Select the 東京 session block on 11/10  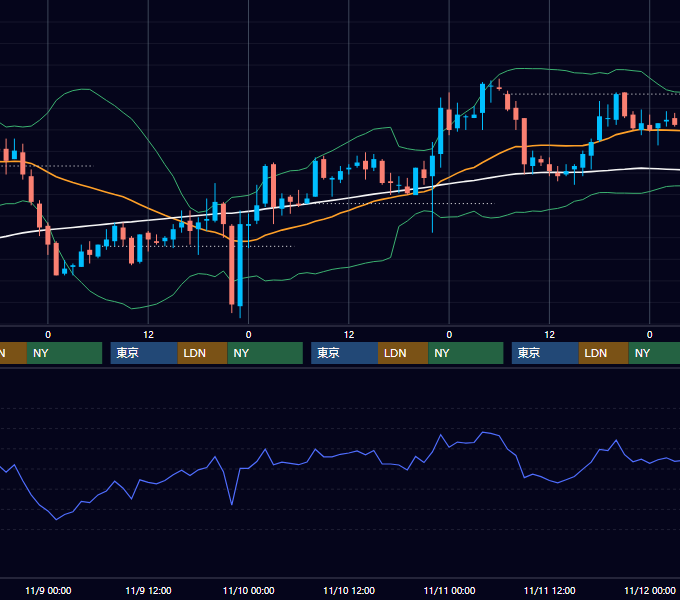(x=345, y=353)
